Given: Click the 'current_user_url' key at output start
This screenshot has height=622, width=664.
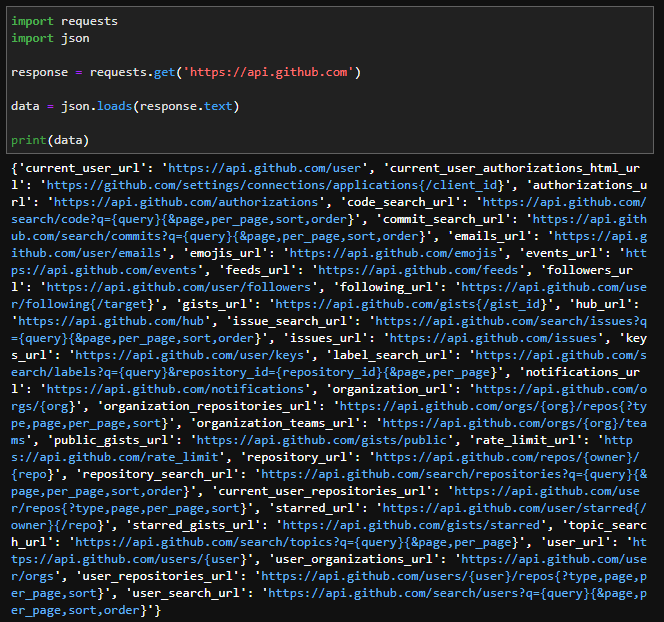Looking at the screenshot, I should click(82, 169).
